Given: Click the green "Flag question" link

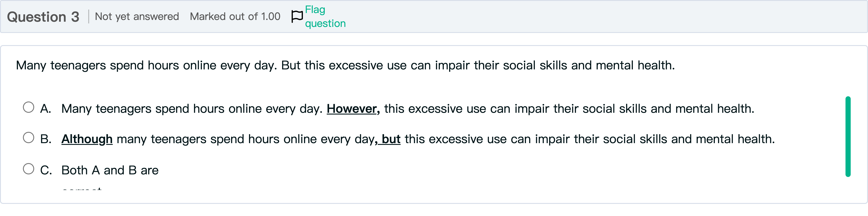Looking at the screenshot, I should (325, 16).
